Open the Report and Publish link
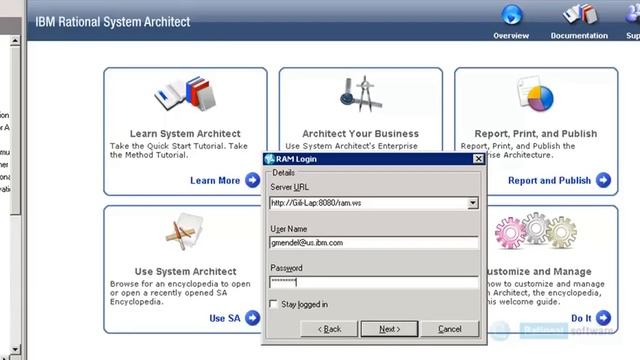 click(x=549, y=180)
